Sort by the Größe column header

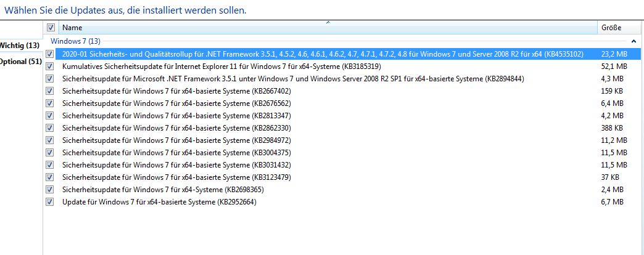pyautogui.click(x=620, y=28)
